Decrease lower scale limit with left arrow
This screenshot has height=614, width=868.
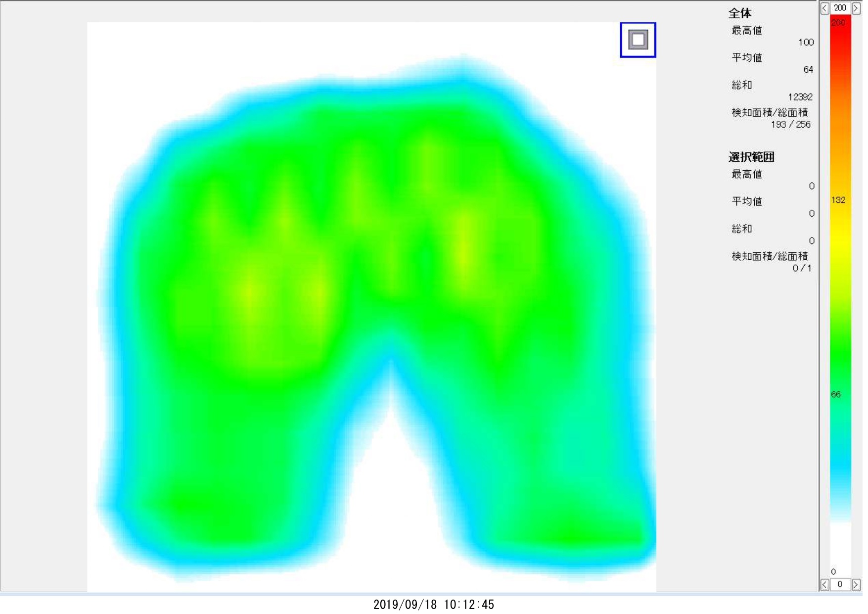(x=824, y=585)
